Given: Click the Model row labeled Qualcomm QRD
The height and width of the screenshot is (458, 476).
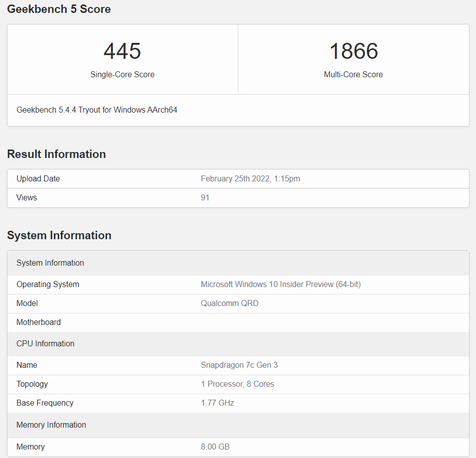Looking at the screenshot, I should coord(230,303).
